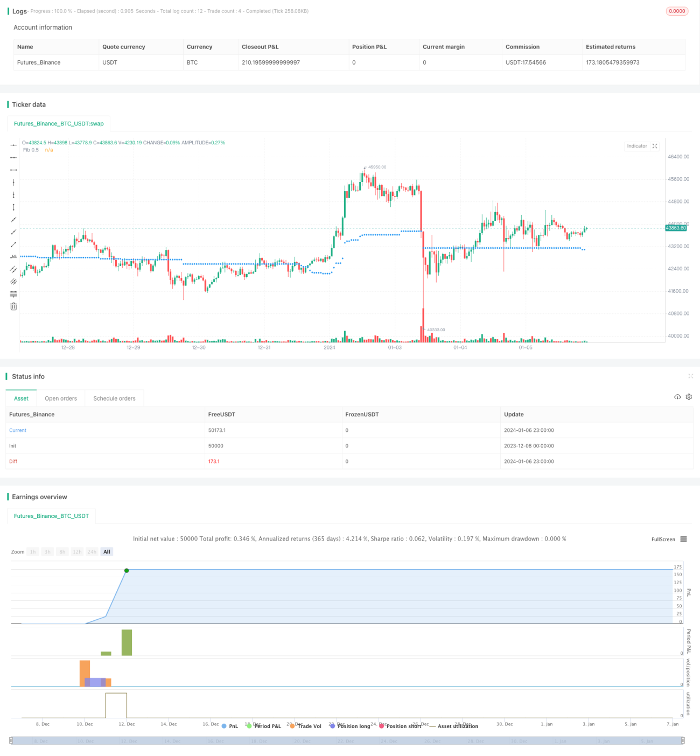
Task: Switch to the Open orders tab
Action: (x=61, y=398)
